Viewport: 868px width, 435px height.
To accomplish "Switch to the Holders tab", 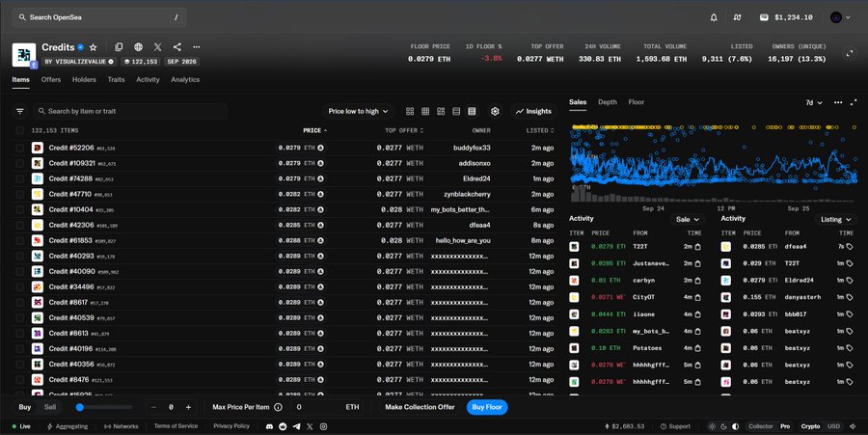I will pos(84,80).
